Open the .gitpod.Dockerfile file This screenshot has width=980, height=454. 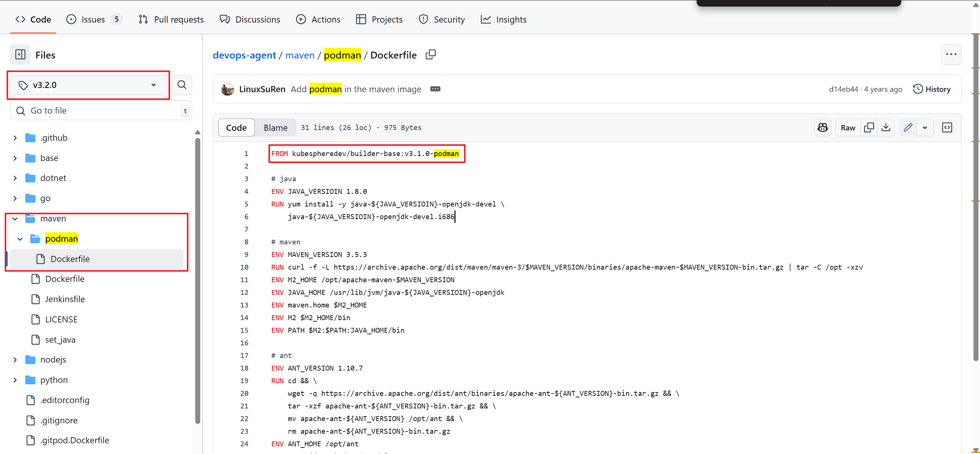pos(75,440)
